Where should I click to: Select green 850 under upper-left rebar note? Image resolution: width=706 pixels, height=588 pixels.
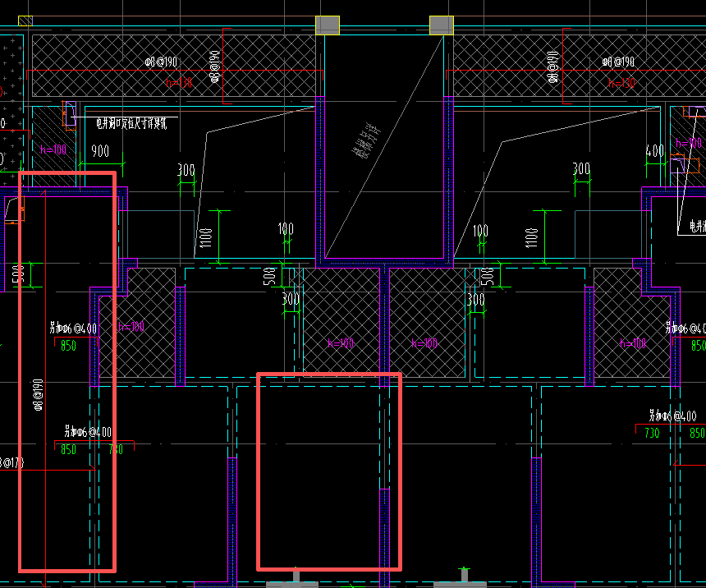(x=68, y=346)
